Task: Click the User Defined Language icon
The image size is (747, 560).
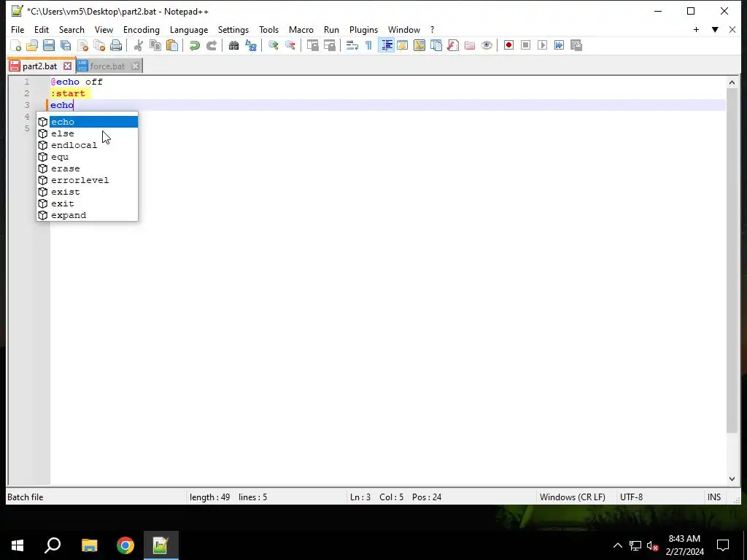Action: 403,45
